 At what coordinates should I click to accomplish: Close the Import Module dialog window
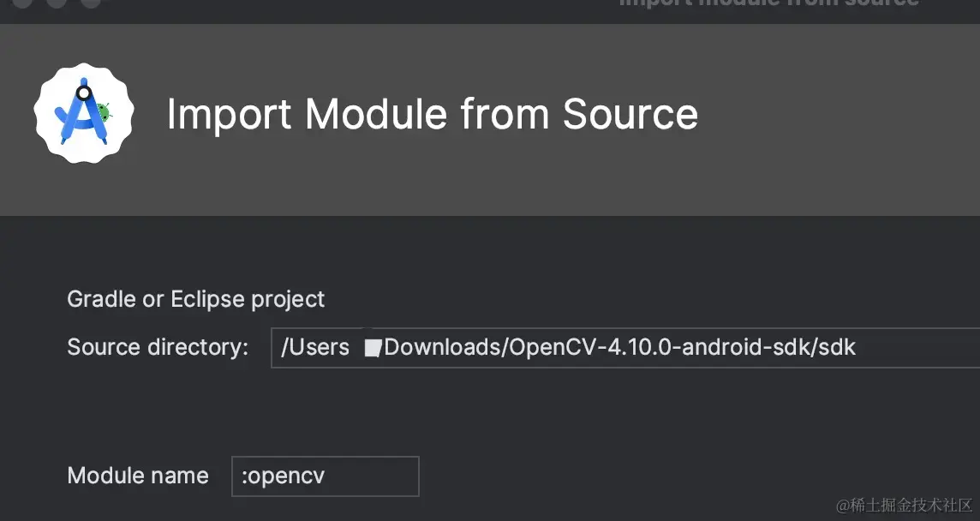[21, 2]
